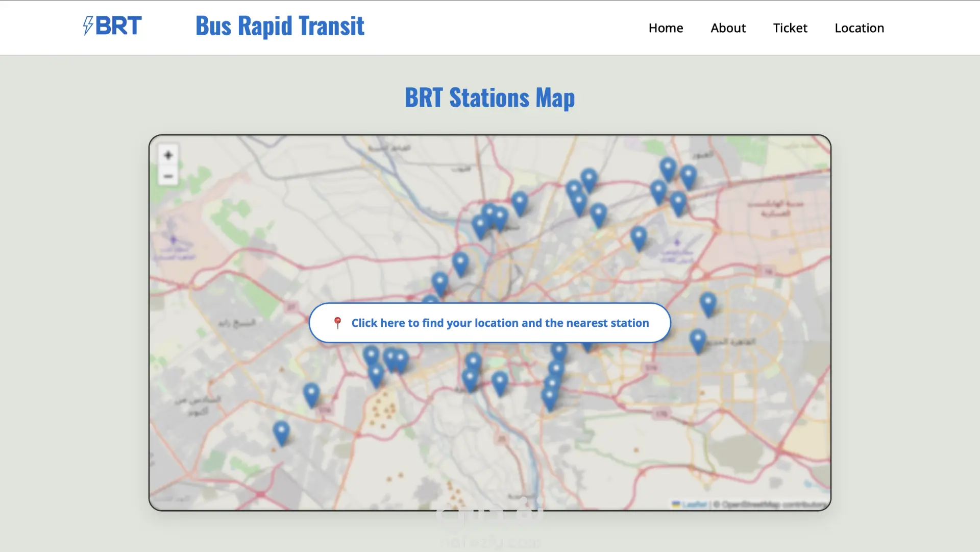Viewport: 980px width, 552px height.
Task: Click the map zoom out minus button
Action: click(x=168, y=177)
